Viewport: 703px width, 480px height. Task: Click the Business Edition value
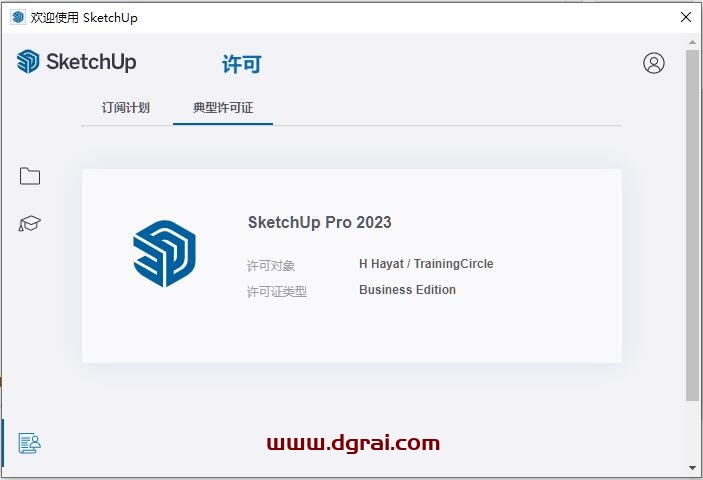point(407,290)
